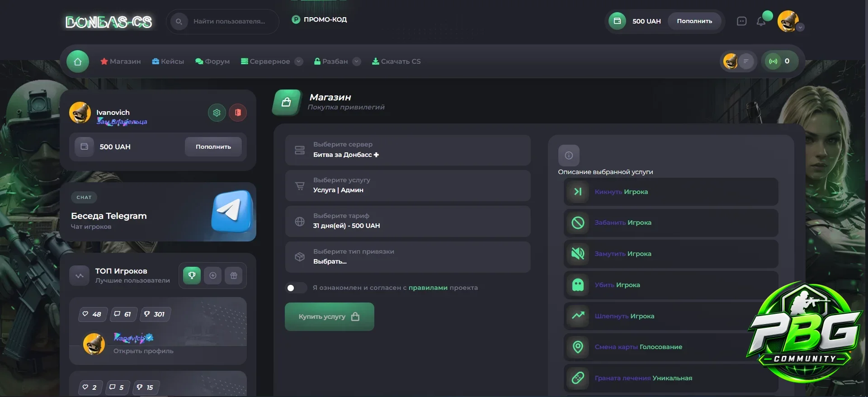This screenshot has width=868, height=397.
Task: Click the search magnifier icon
Action: (x=179, y=21)
